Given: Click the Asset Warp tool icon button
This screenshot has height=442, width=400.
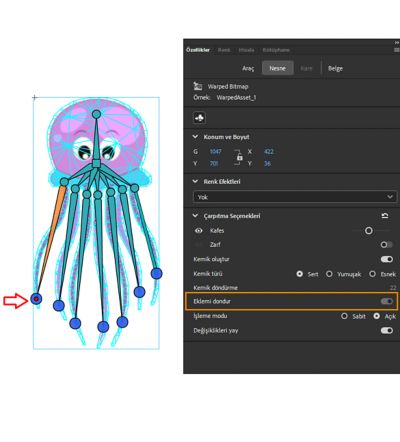Looking at the screenshot, I should tap(199, 118).
